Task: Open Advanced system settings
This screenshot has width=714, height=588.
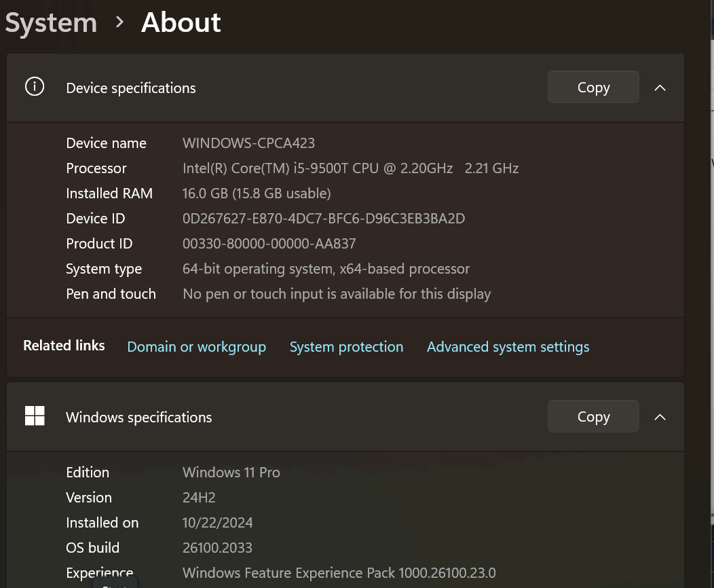Action: (508, 347)
